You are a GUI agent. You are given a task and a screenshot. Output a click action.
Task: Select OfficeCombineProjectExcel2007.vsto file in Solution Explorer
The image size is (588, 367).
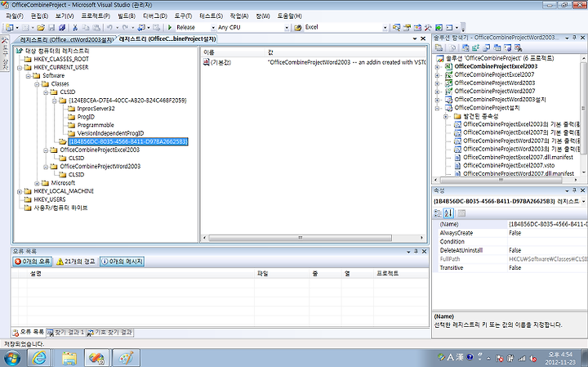pyautogui.click(x=509, y=165)
